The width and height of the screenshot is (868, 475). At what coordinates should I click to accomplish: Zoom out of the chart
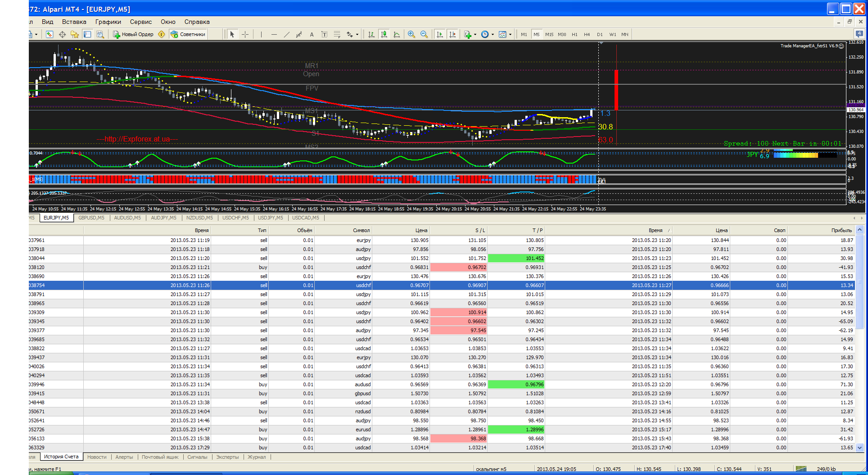[424, 34]
